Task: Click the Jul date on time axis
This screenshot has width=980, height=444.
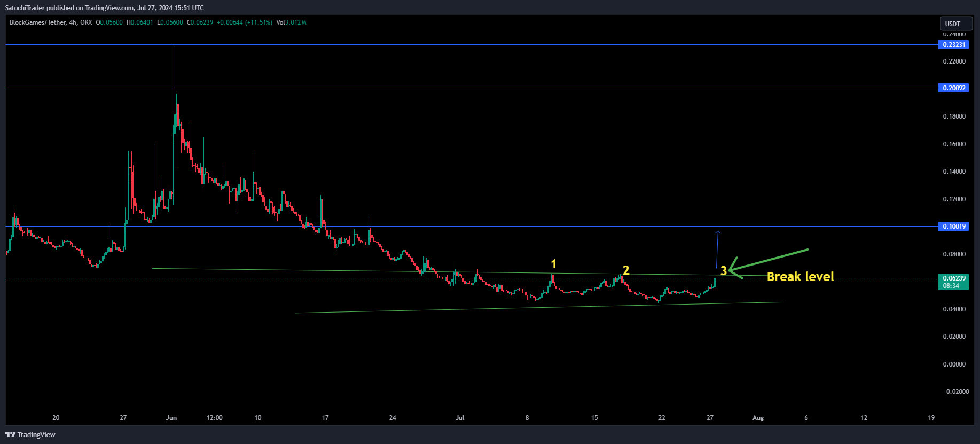Action: tap(460, 418)
